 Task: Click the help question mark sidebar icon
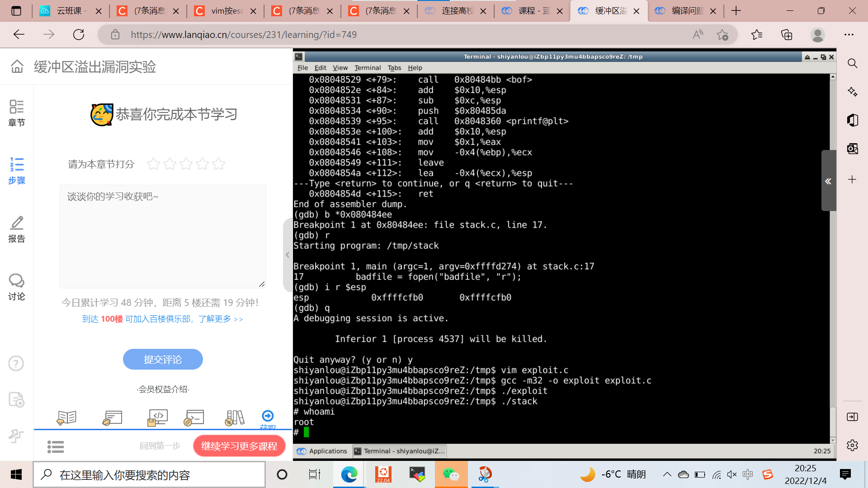16,363
